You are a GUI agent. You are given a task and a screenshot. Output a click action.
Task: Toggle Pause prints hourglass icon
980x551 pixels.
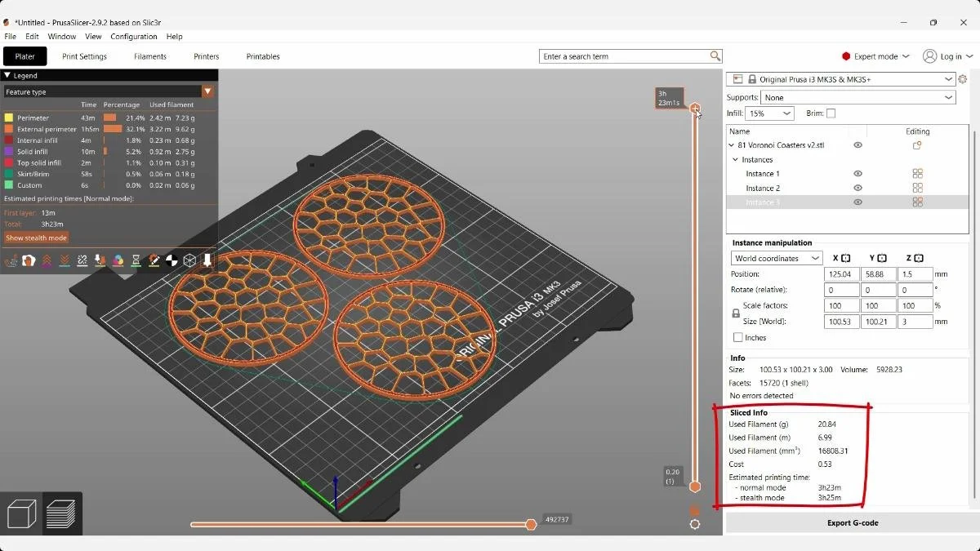(136, 260)
